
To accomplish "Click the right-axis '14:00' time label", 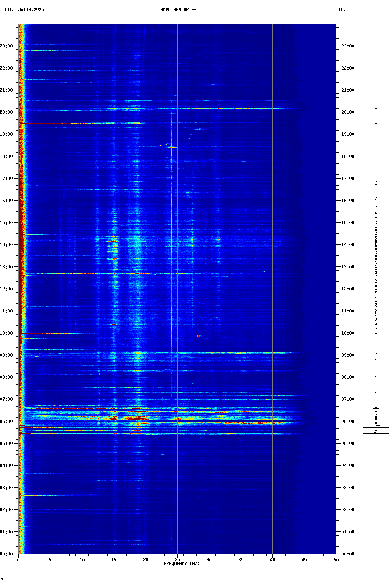I will [348, 245].
